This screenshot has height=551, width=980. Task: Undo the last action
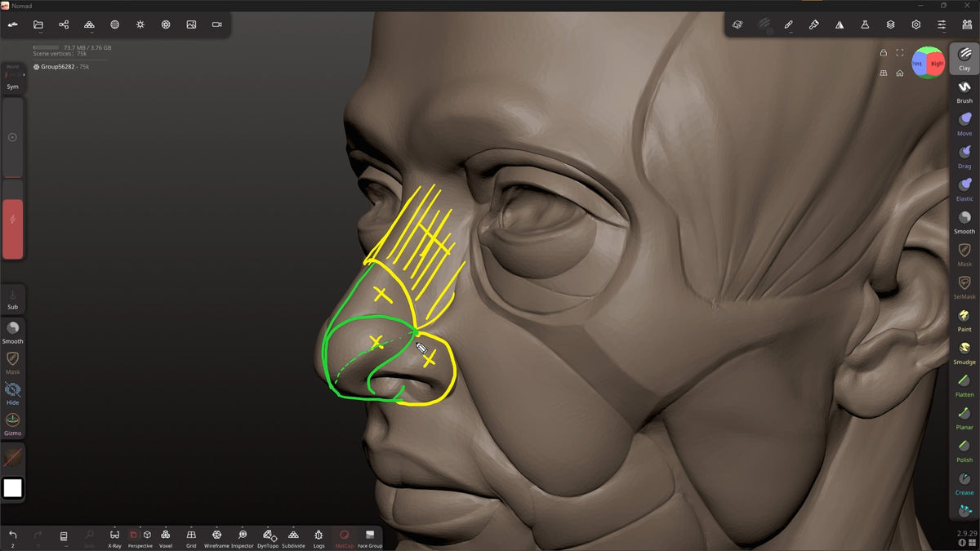pos(12,537)
